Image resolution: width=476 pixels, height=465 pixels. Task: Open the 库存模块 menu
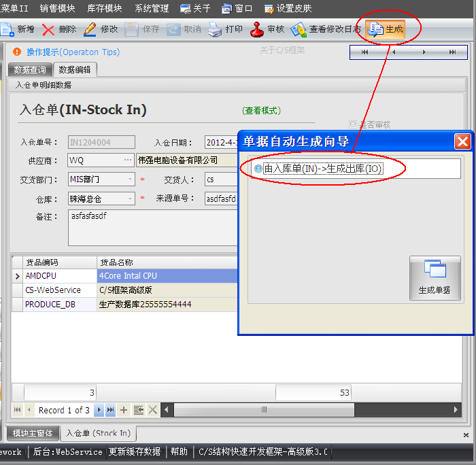[x=105, y=8]
